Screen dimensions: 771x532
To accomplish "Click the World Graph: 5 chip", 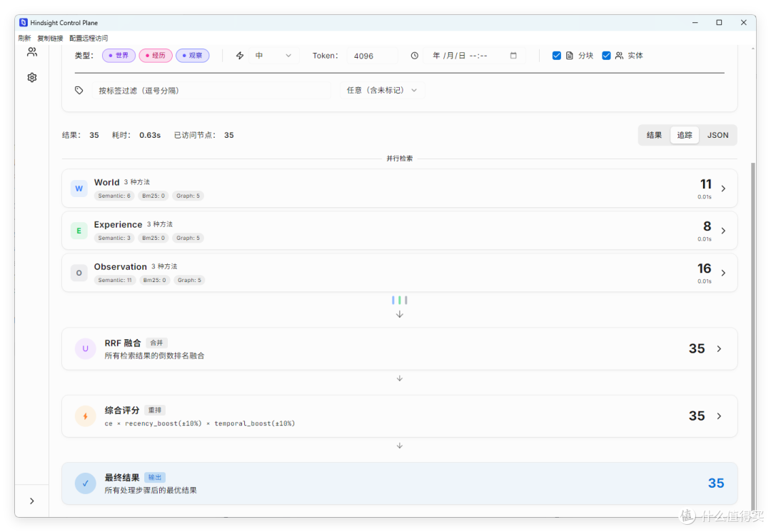I will (x=188, y=196).
